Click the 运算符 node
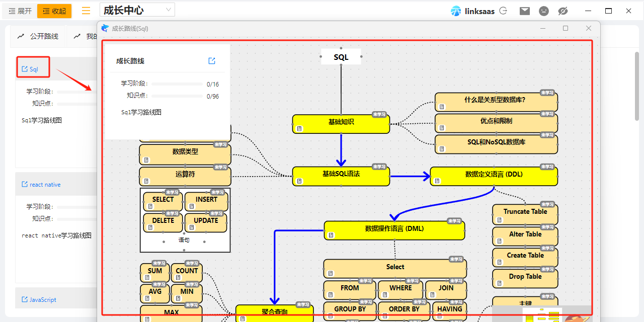Image resolution: width=644 pixels, height=322 pixels. pyautogui.click(x=185, y=177)
